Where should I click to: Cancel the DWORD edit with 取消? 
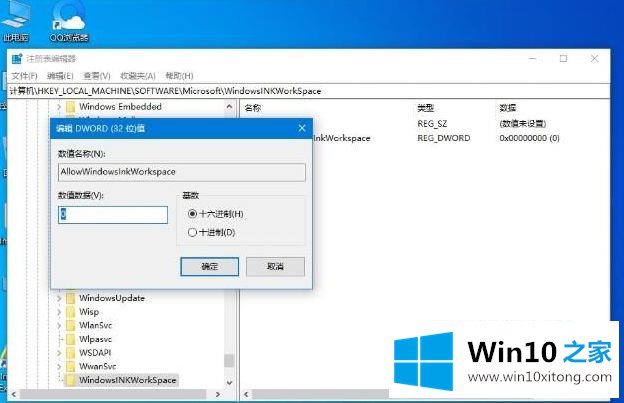pos(275,267)
